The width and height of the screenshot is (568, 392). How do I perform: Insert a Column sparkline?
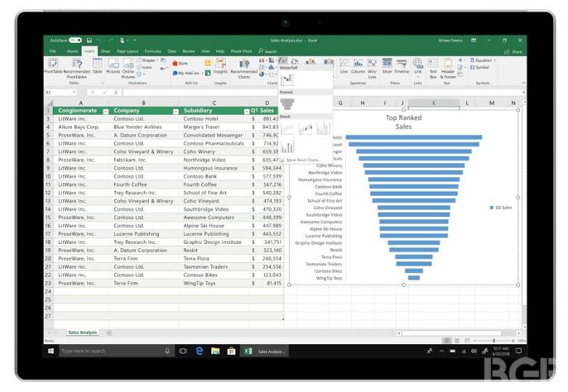pos(358,66)
